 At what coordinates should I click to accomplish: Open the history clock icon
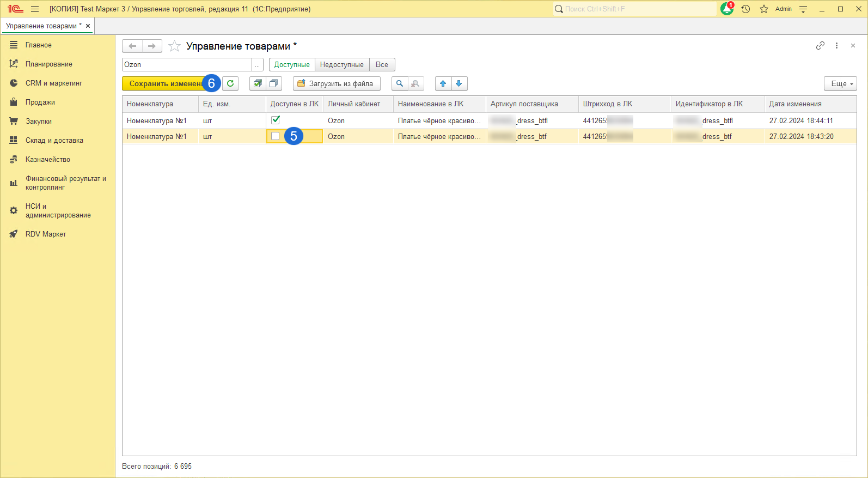coord(745,9)
